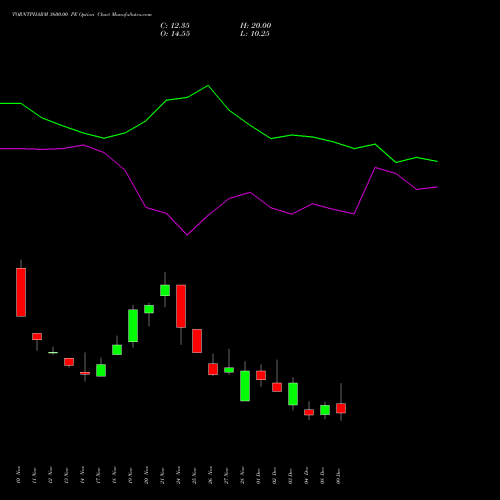This screenshot has width=500, height=500.
Task: Click the 26 Nov date label
Action: tap(210, 475)
